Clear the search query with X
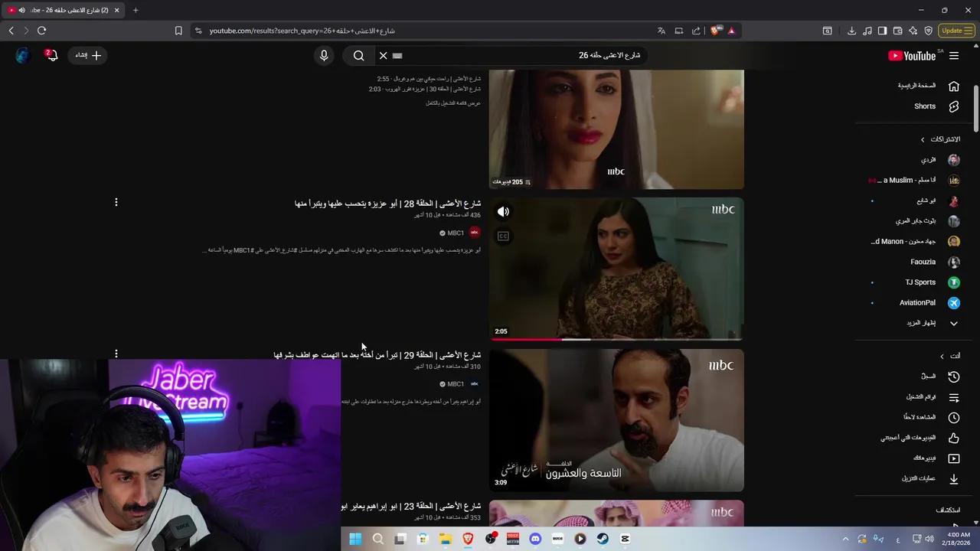The image size is (980, 551). (x=383, y=55)
